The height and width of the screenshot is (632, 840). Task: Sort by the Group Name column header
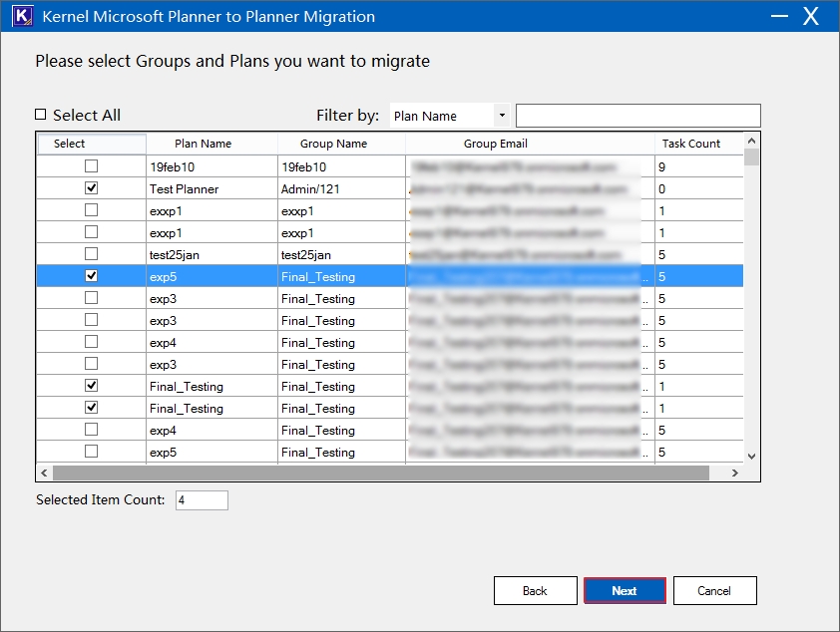coord(341,144)
